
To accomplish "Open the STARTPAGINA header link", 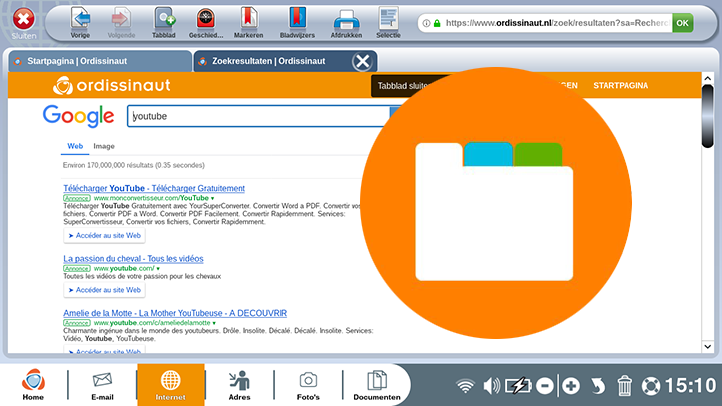I will [620, 86].
